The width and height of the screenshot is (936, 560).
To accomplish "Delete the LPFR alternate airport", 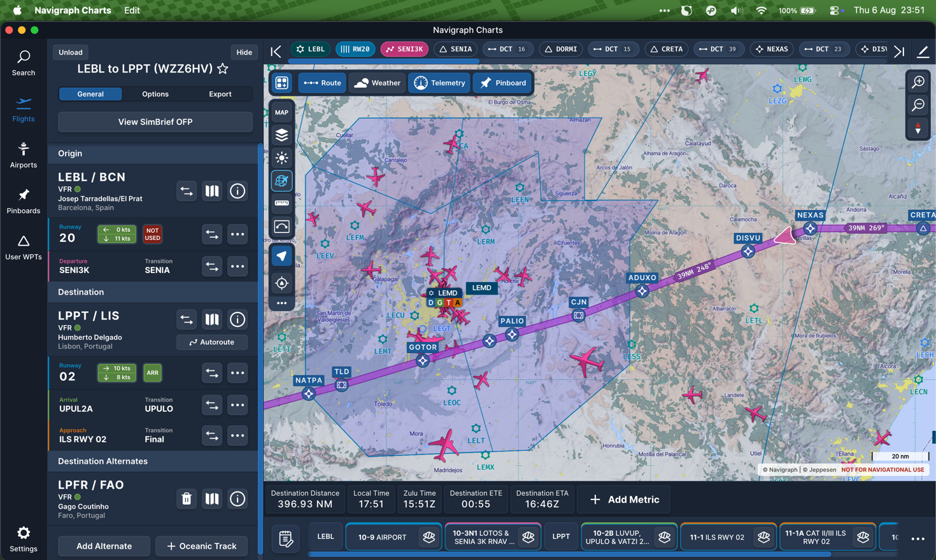I will coord(187,499).
